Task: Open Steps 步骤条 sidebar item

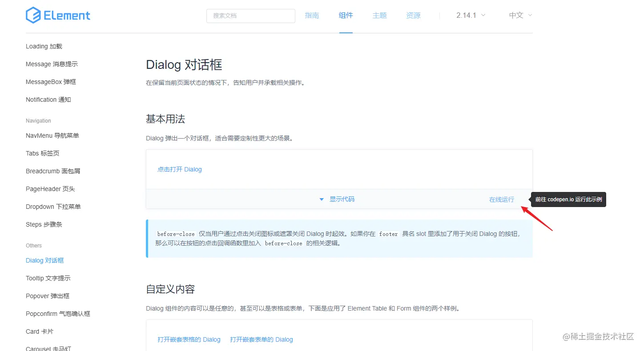Action: [x=44, y=224]
